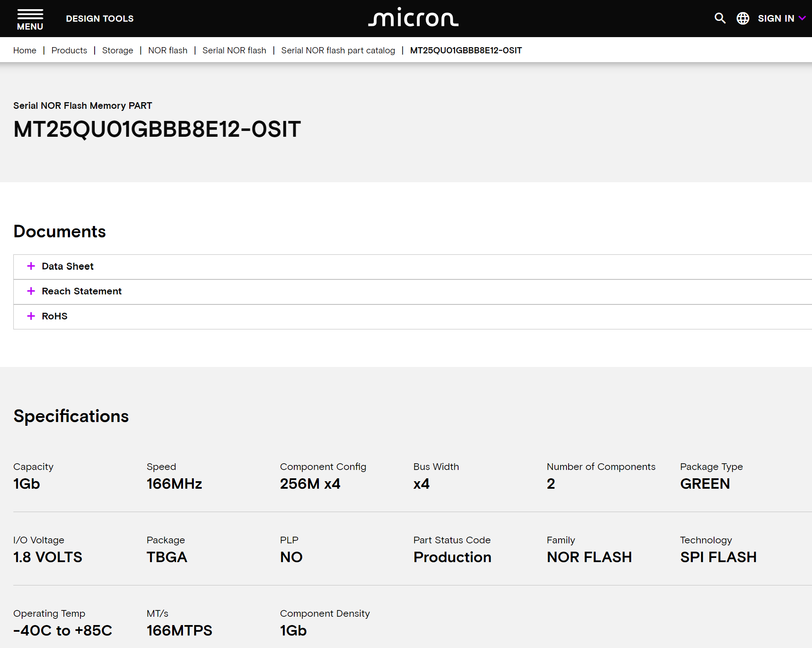The image size is (812, 648).
Task: Click the DESIGN TOOLS menu item
Action: click(x=100, y=18)
